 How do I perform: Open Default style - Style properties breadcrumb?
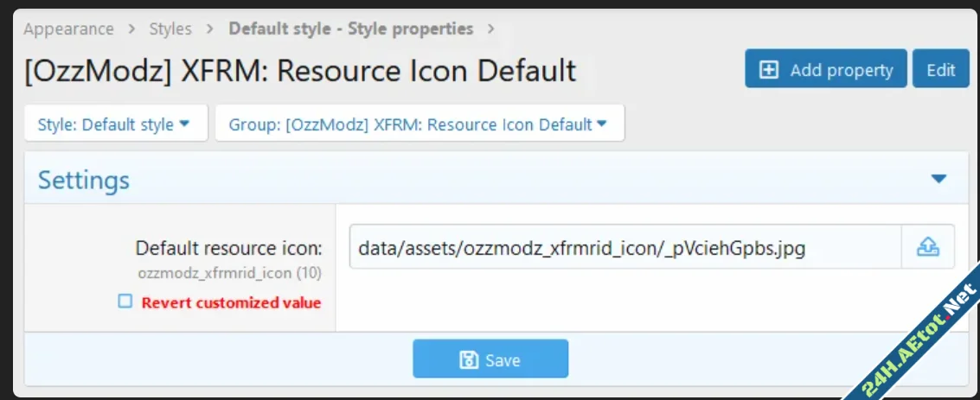(350, 29)
